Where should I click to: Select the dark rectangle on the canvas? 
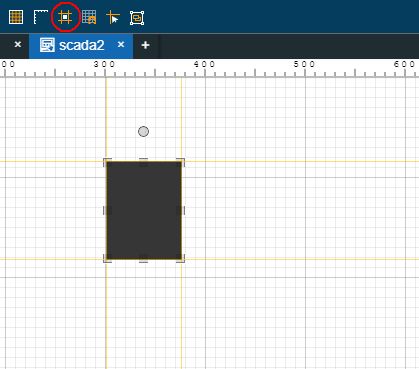click(x=144, y=210)
